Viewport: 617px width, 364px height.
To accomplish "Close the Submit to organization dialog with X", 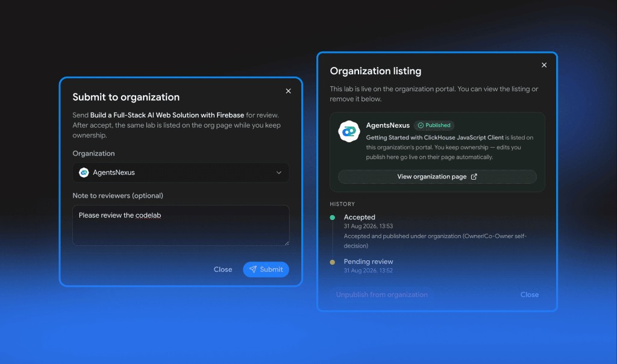I will pyautogui.click(x=288, y=91).
